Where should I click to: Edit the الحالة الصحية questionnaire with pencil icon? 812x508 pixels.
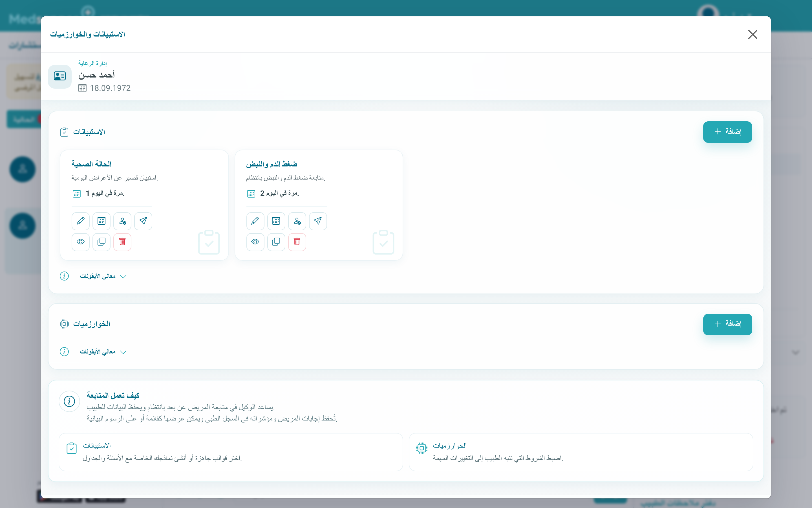point(81,221)
